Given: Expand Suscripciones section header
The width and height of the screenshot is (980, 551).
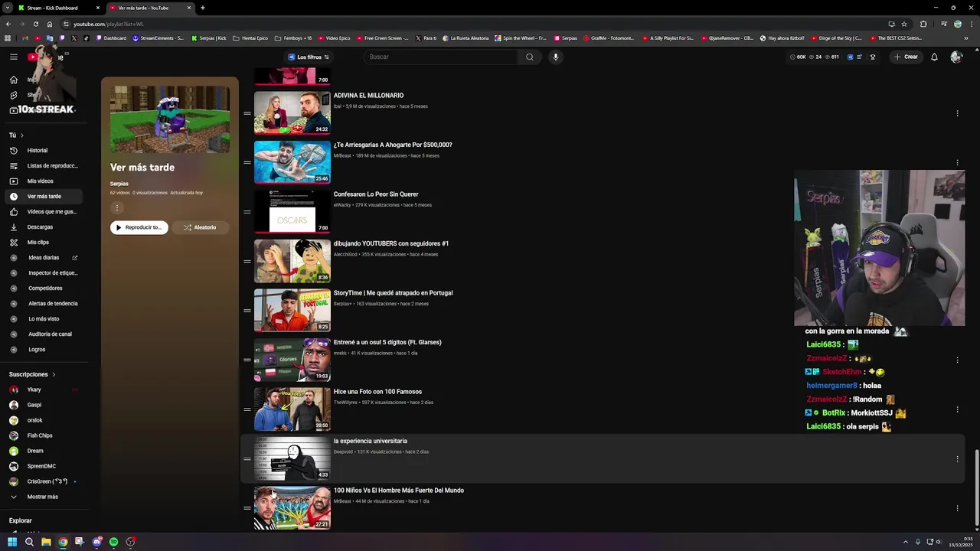Looking at the screenshot, I should [x=32, y=374].
